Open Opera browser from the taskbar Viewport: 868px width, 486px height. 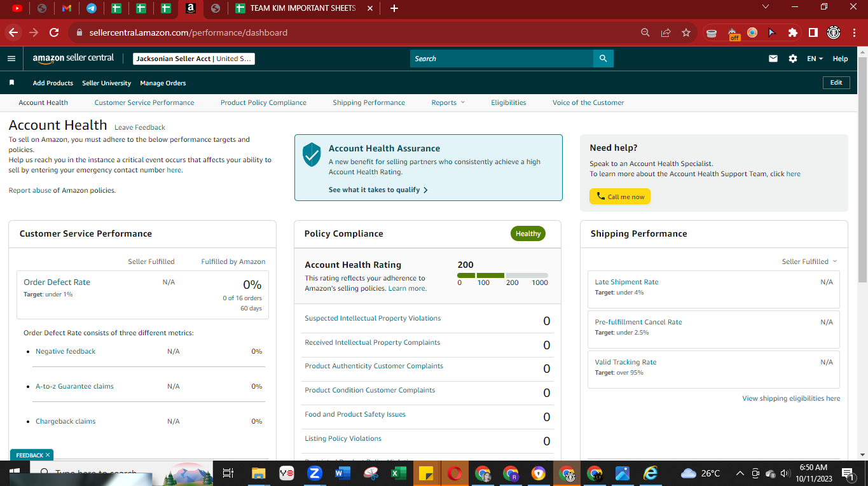tap(454, 473)
